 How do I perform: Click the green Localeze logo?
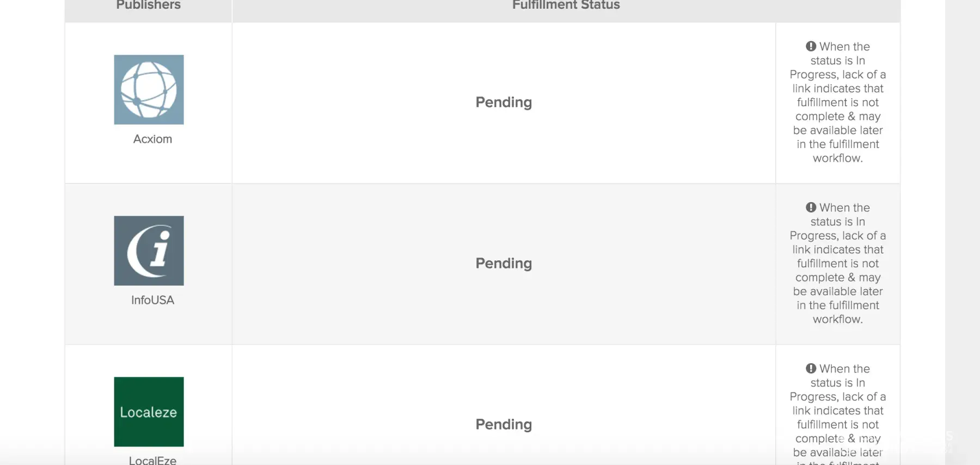149,412
